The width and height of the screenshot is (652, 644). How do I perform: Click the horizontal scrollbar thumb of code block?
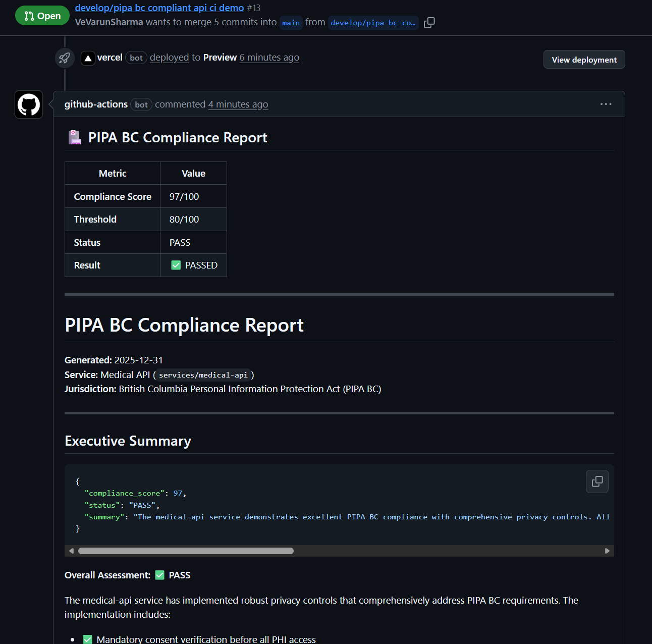click(186, 551)
